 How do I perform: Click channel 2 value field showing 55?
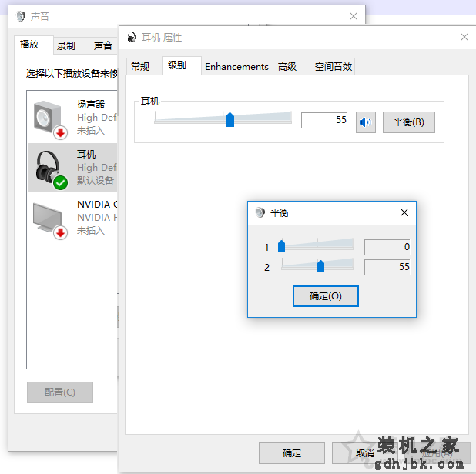tap(387, 267)
